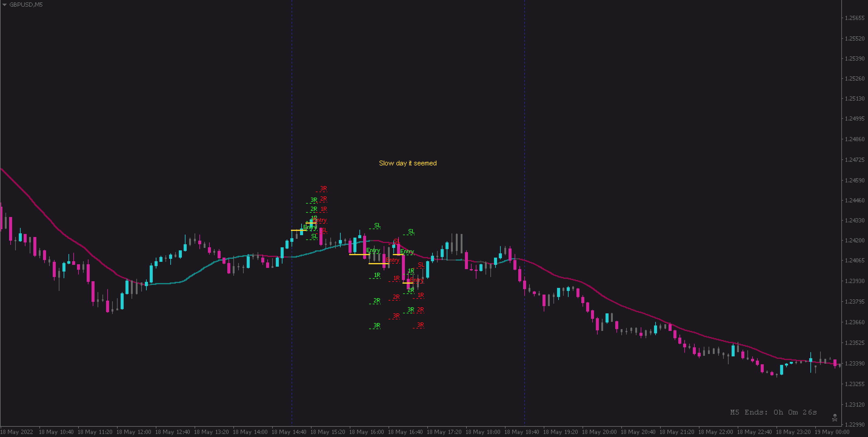Click the '18 May 16:00' time axis label
The height and width of the screenshot is (437, 868).
pyautogui.click(x=366, y=432)
